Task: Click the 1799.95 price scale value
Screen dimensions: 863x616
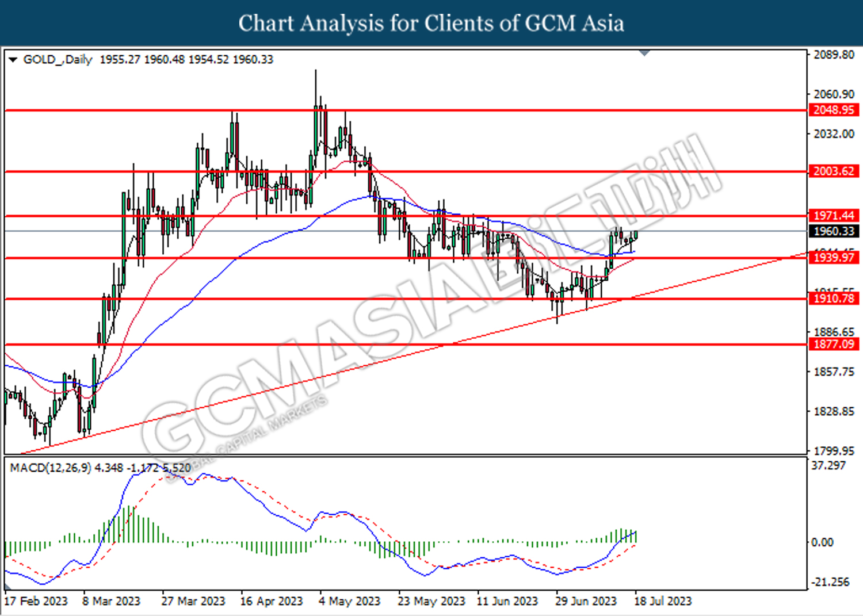Action: (834, 452)
